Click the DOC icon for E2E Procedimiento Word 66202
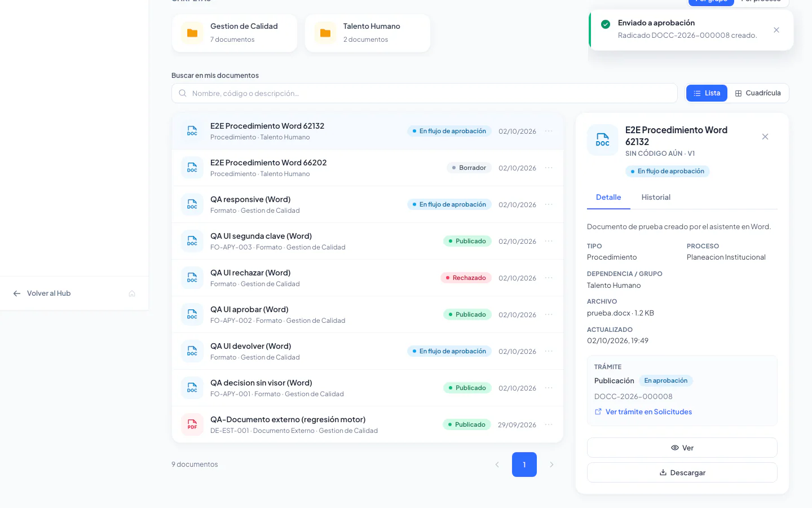Viewport: 812px width, 508px height. coord(192,168)
